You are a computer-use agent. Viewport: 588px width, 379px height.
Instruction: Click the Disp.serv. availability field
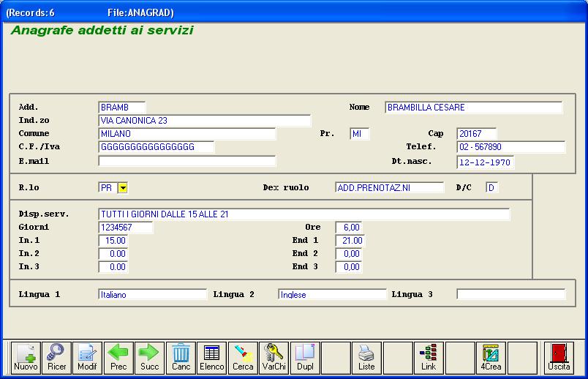304,214
